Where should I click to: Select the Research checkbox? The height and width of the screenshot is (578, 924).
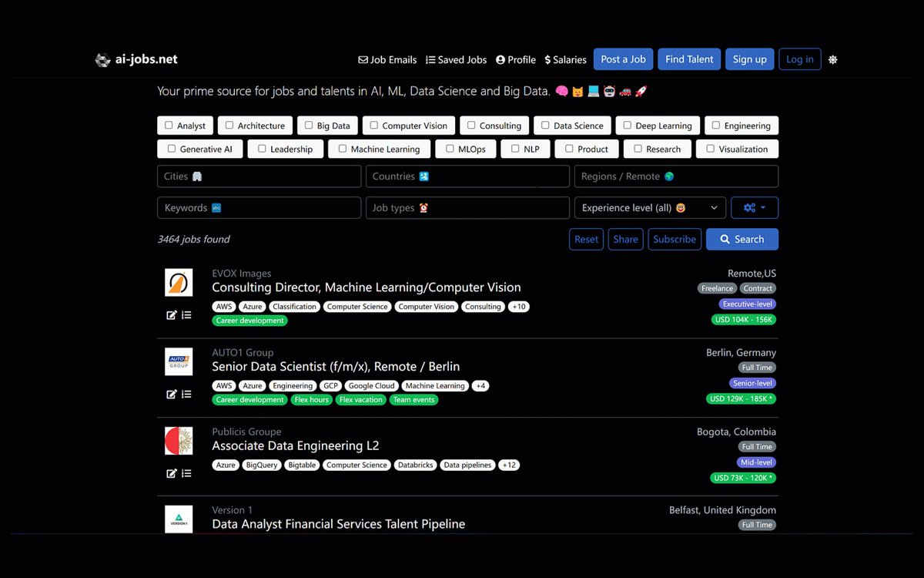tap(638, 149)
